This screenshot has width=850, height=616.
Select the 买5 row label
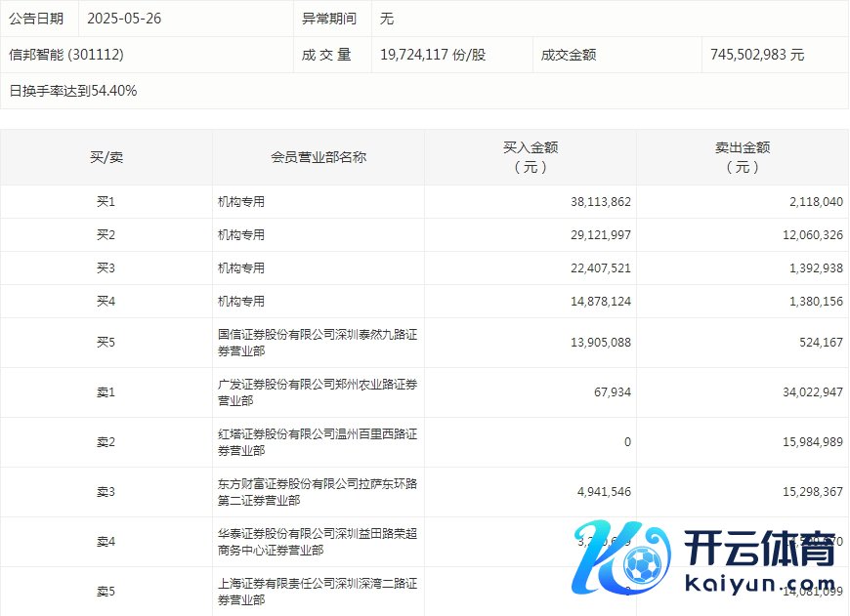coord(106,343)
